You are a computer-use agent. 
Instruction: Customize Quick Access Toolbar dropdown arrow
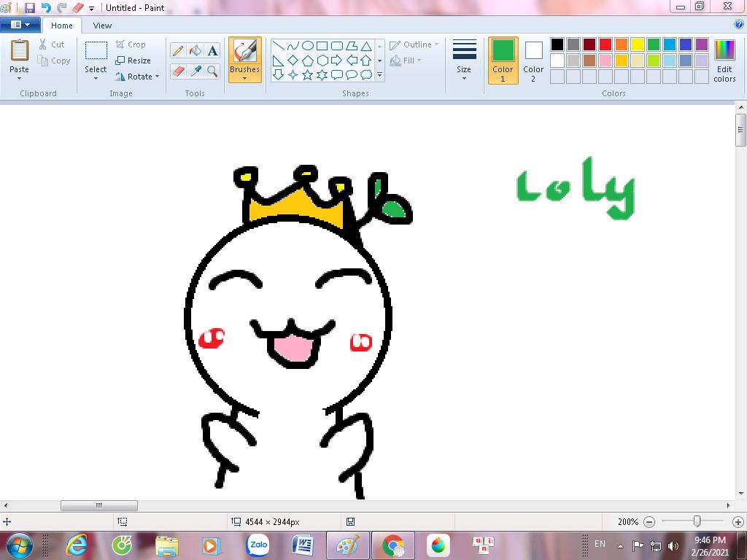[91, 9]
